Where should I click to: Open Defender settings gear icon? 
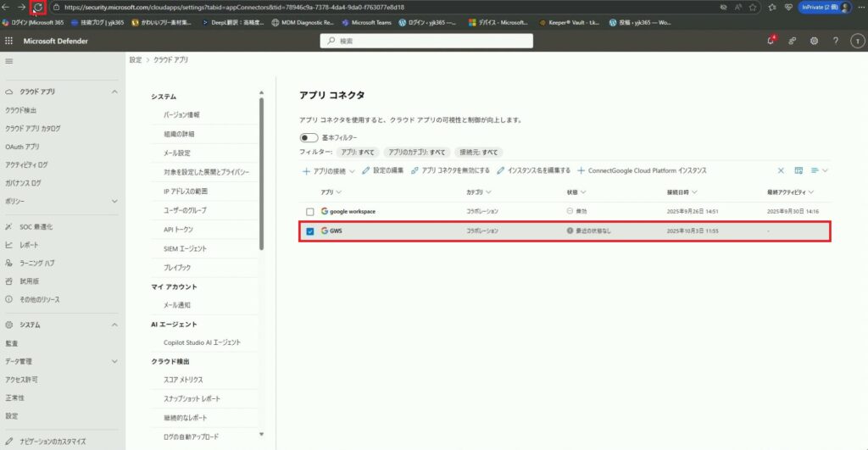814,41
